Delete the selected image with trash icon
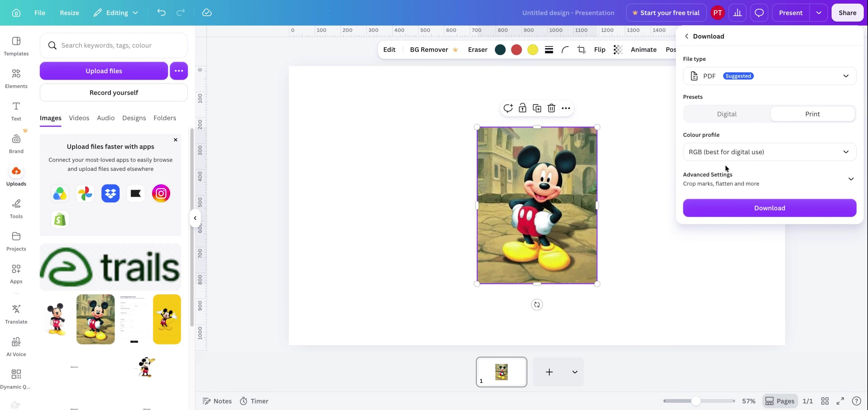The width and height of the screenshot is (868, 410). click(x=551, y=108)
